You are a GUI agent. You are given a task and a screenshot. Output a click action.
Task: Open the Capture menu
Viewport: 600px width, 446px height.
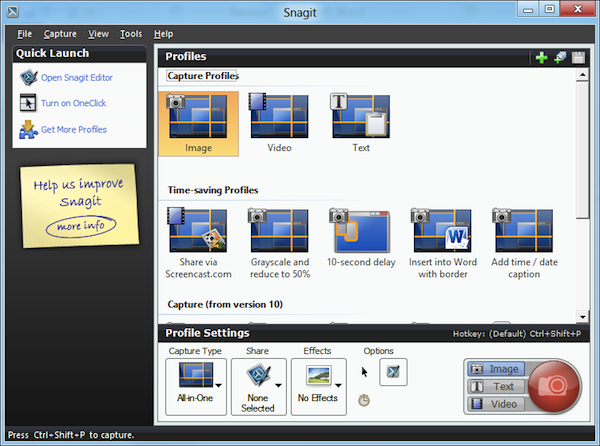[60, 34]
